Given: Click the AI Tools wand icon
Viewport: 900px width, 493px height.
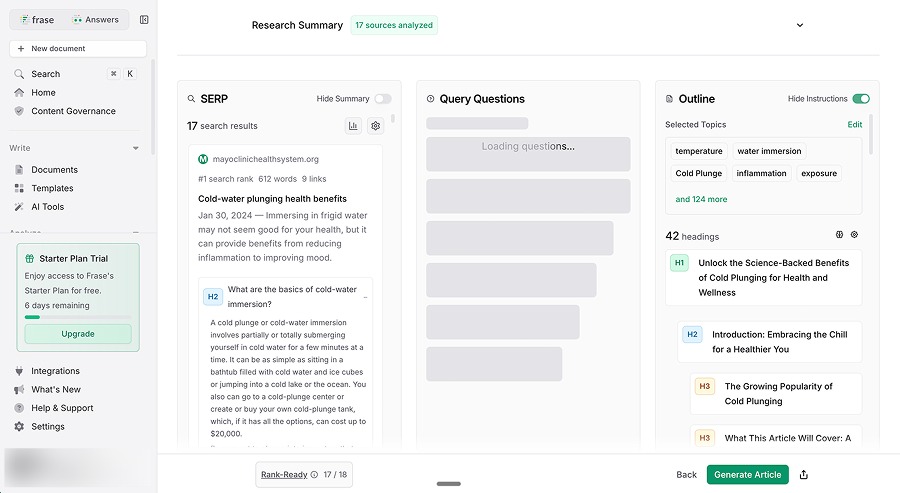Looking at the screenshot, I should click(x=19, y=207).
